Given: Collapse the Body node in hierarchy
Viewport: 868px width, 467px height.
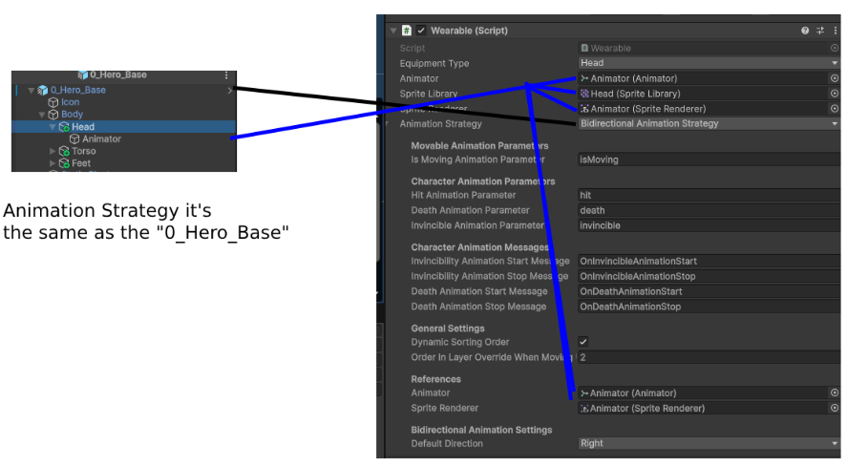Looking at the screenshot, I should click(42, 115).
